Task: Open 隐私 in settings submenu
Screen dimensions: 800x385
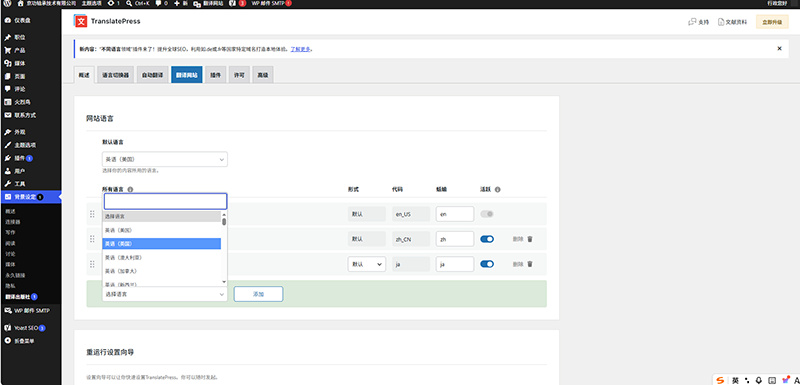Action: tap(10, 286)
